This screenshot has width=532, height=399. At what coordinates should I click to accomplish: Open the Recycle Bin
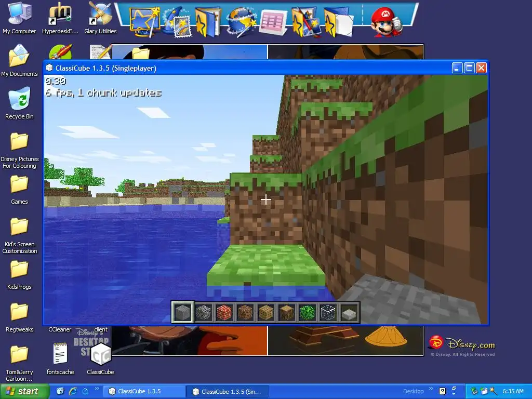tap(19, 103)
